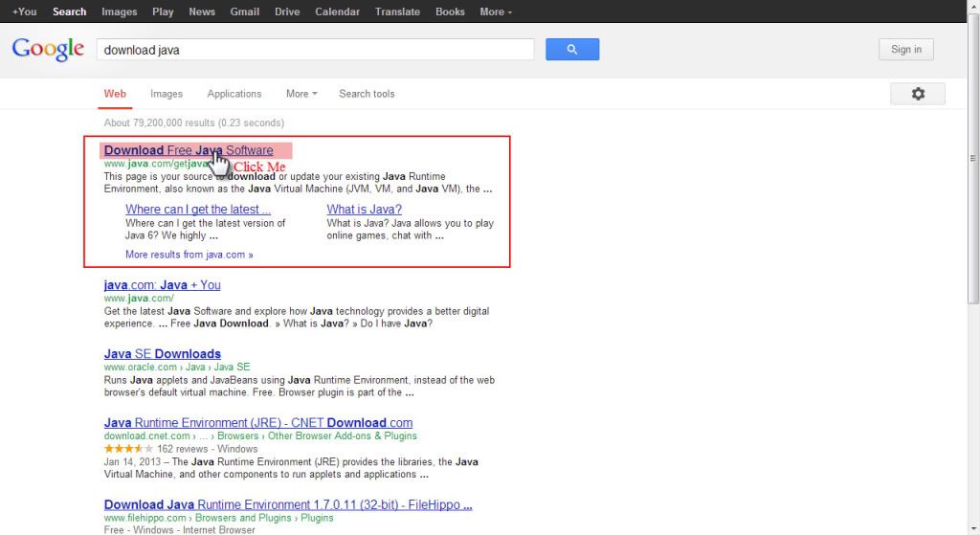980x535 pixels.
Task: Switch to Applications results tab
Action: coord(234,94)
